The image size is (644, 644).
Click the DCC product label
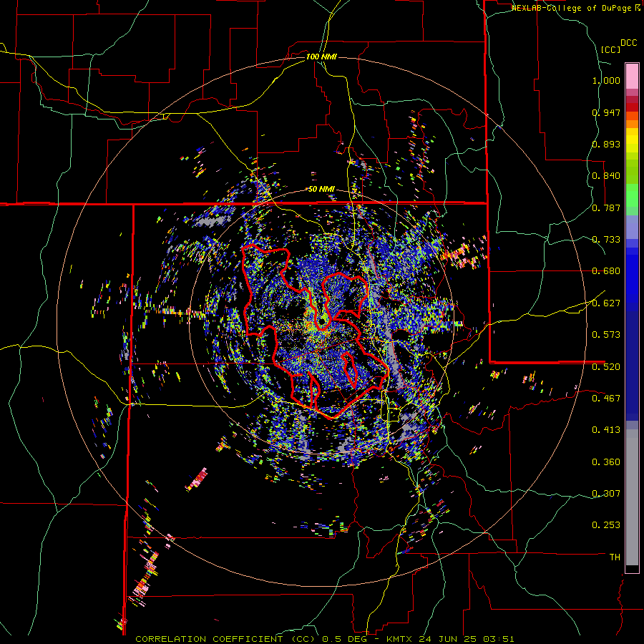click(x=628, y=43)
